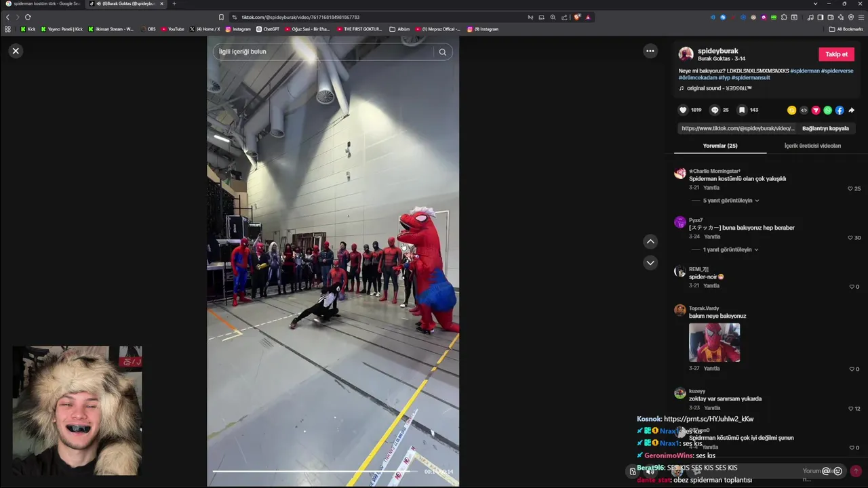The height and width of the screenshot is (488, 868).
Task: Open the Kick bookmark
Action: coord(28,29)
